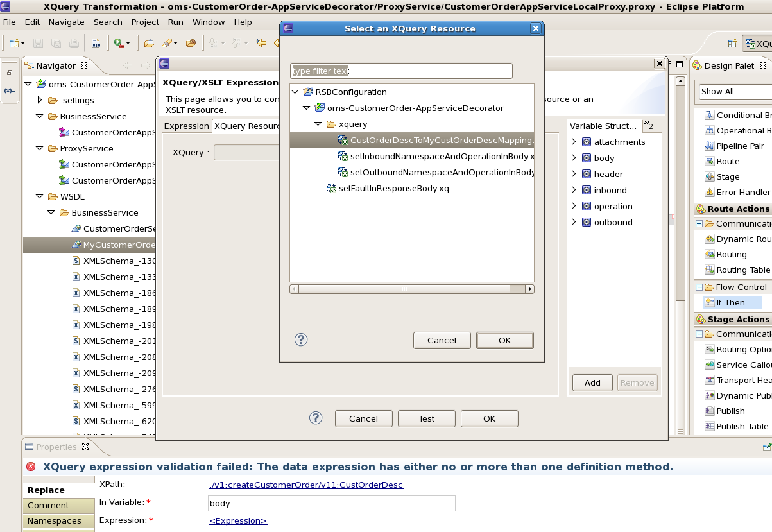Viewport: 772px width, 532px height.
Task: Click OK in Select an XQuery Resource dialog
Action: tap(505, 340)
